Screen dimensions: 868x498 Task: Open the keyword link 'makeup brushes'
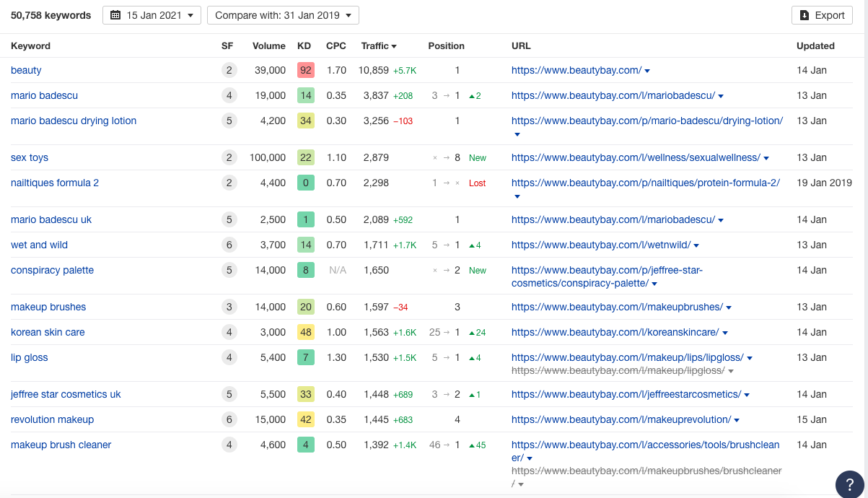[48, 307]
